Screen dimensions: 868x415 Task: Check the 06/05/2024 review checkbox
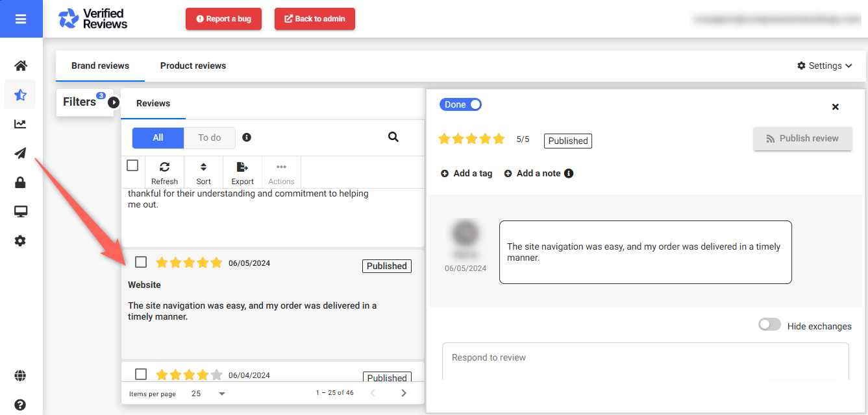pos(141,262)
